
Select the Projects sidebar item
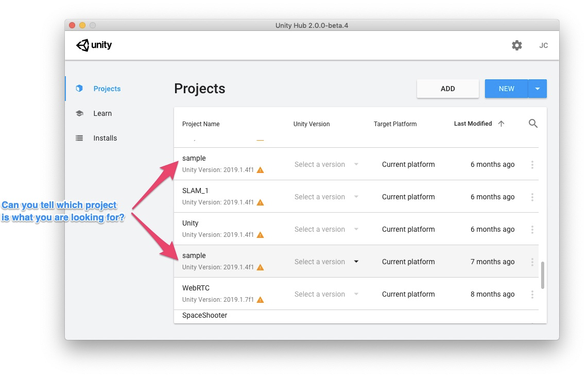tap(107, 89)
